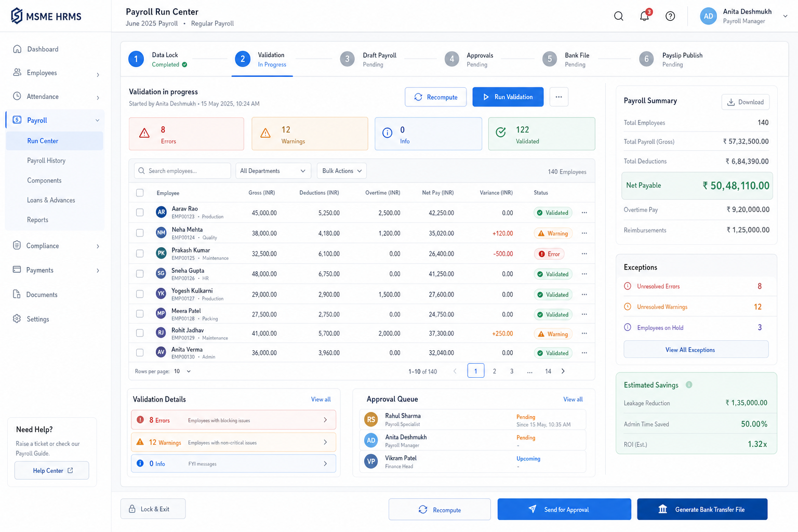Click View All Exceptions button
798x532 pixels.
[x=696, y=350]
